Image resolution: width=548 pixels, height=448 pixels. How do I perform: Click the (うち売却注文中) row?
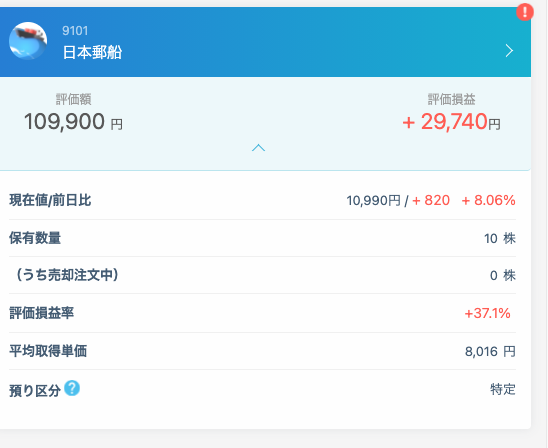[262, 275]
